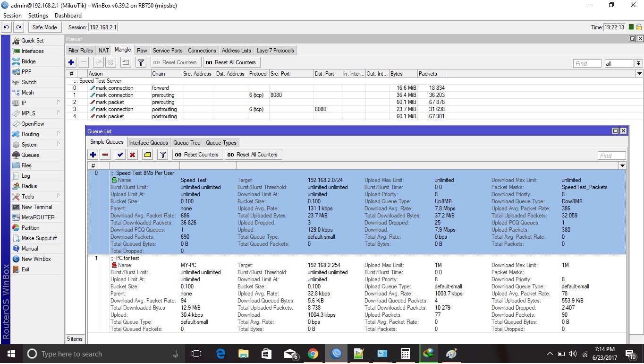Enable the selected queue with the blue checkmark
Screen dimensions: 644x364
tap(119, 155)
